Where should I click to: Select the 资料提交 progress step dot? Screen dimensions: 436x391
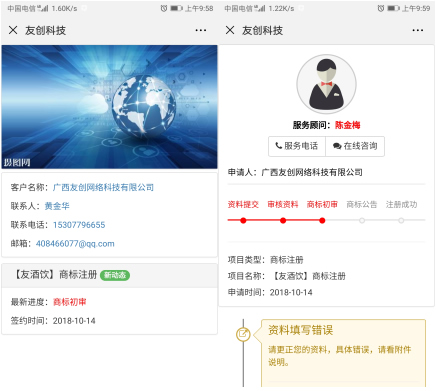point(243,220)
